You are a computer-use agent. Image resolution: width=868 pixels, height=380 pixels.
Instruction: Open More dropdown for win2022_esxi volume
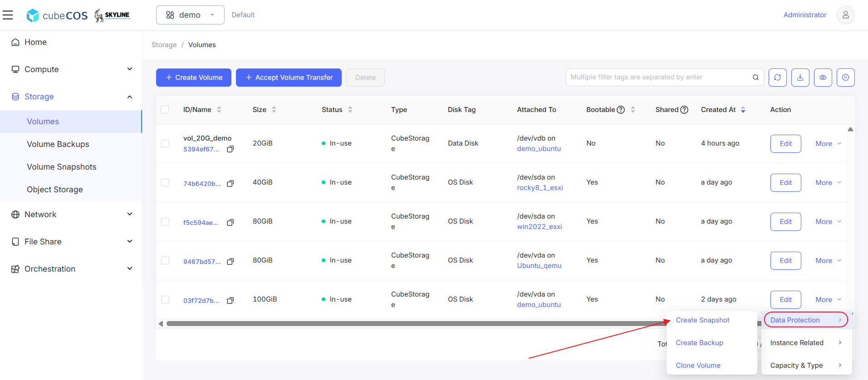(x=828, y=222)
